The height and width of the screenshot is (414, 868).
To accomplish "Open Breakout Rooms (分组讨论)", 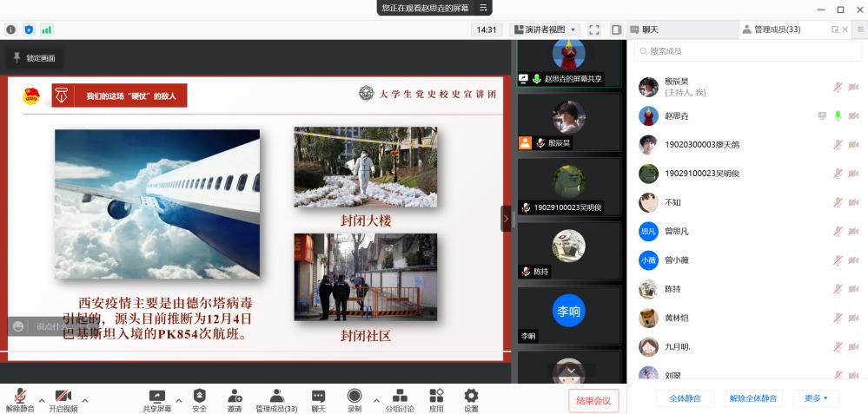I will pyautogui.click(x=400, y=397).
